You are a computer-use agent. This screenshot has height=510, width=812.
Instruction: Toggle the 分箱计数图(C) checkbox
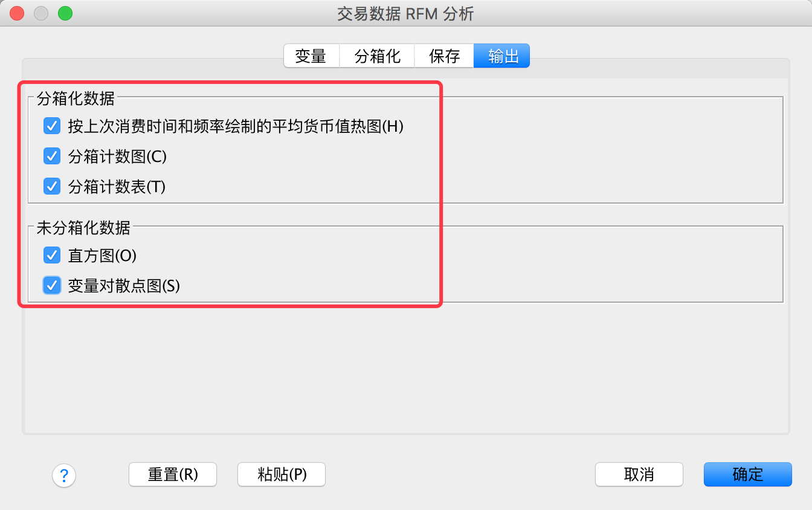point(52,157)
